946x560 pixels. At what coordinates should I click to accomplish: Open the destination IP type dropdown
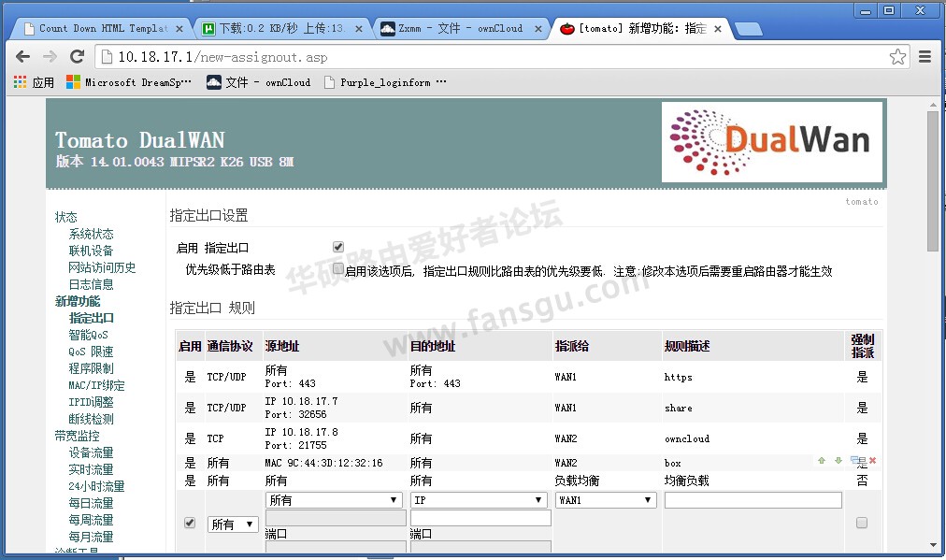click(479, 499)
